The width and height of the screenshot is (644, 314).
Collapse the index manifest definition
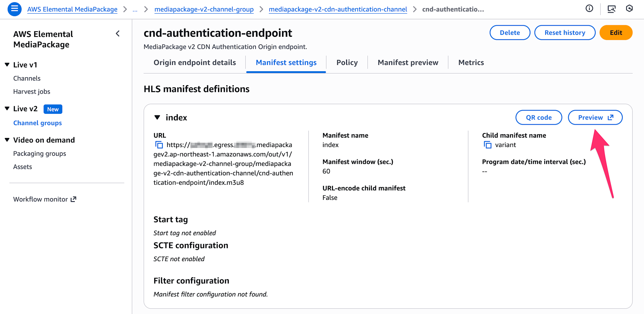157,118
